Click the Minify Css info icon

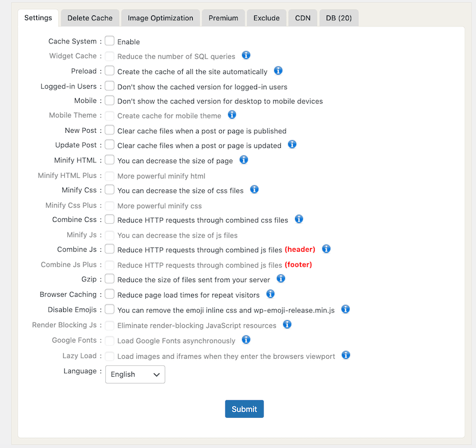[254, 189]
